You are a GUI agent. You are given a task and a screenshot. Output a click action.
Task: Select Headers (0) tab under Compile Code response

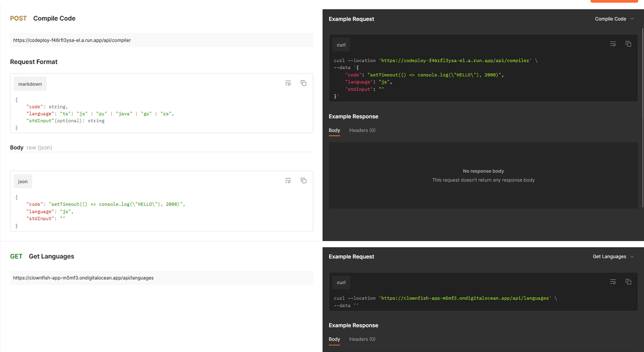pos(362,130)
